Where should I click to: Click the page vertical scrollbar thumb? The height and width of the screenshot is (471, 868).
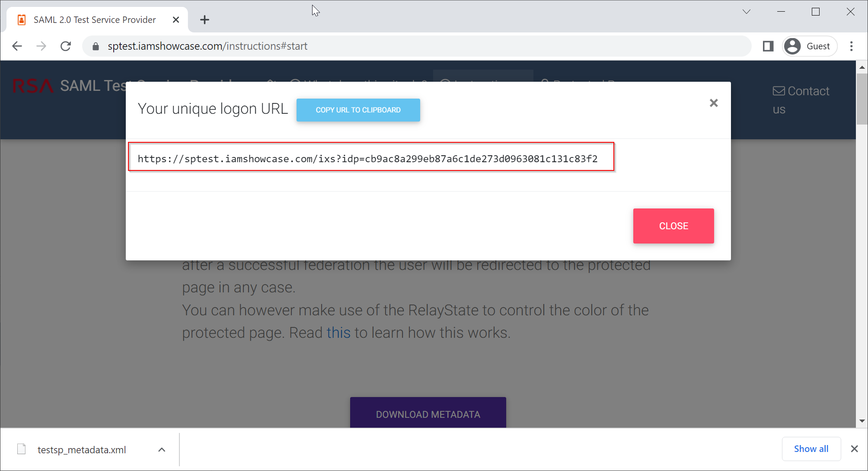point(862,99)
